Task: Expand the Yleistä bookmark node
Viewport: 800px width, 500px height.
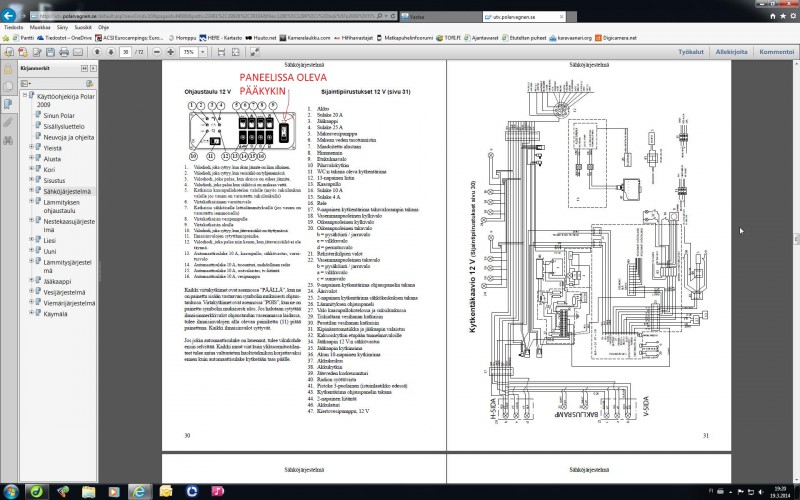Action: pos(32,145)
